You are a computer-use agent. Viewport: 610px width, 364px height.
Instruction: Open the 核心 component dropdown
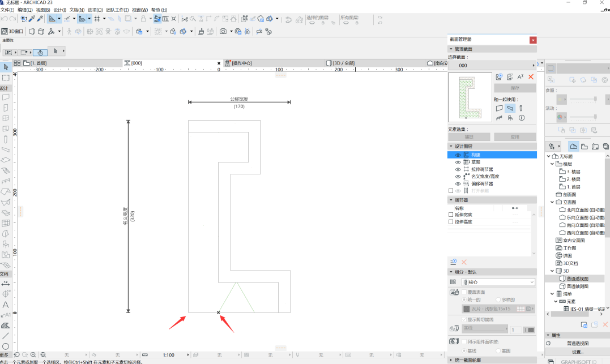498,282
